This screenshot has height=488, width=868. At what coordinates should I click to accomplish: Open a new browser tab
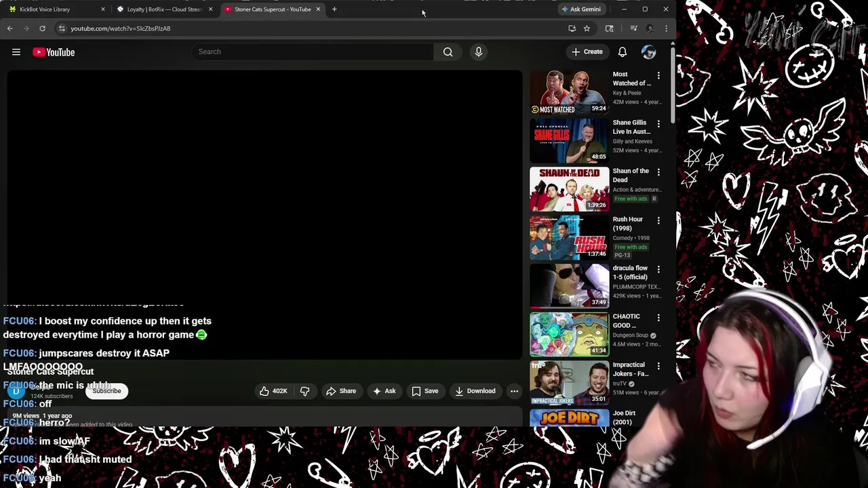click(x=334, y=9)
